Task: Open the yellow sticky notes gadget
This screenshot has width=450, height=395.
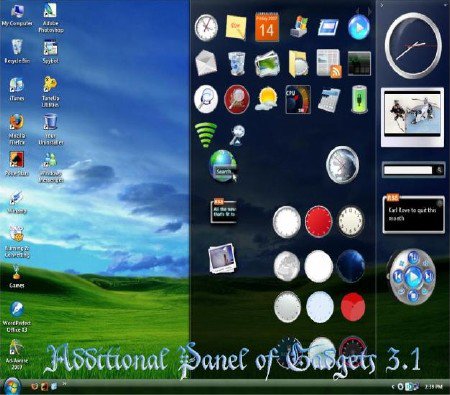Action: [x=236, y=27]
